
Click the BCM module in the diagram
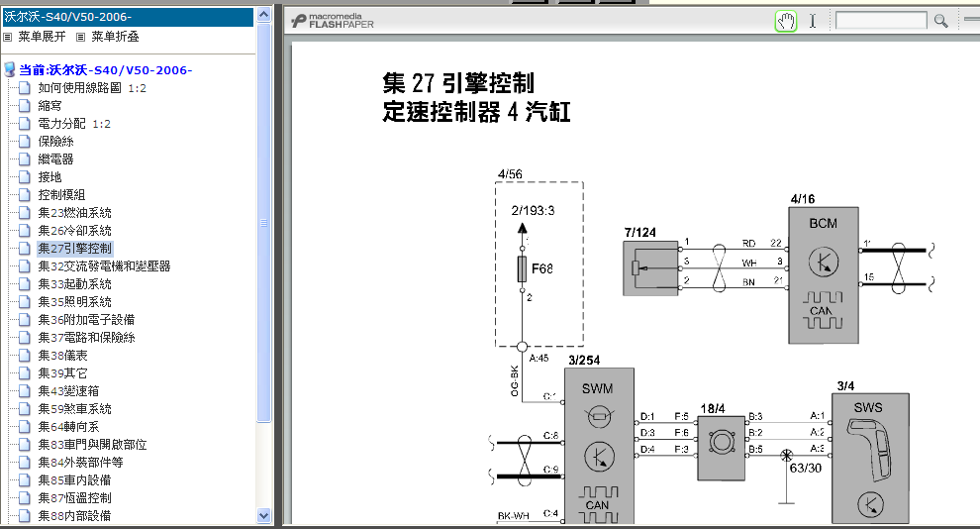pos(824,275)
